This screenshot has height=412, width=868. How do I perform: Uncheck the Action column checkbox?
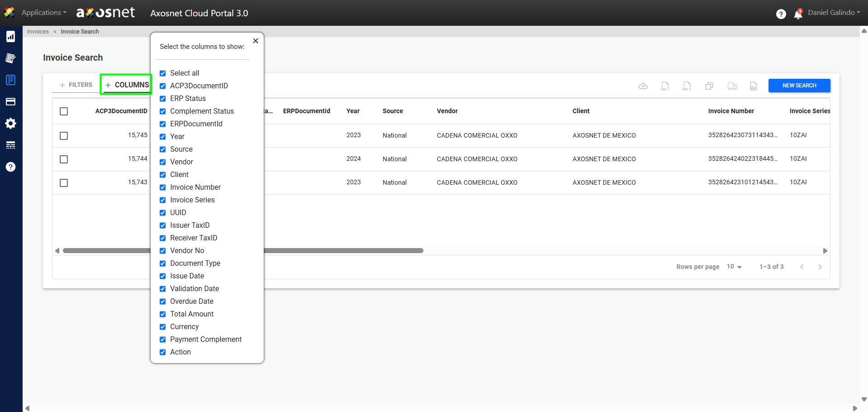click(163, 352)
